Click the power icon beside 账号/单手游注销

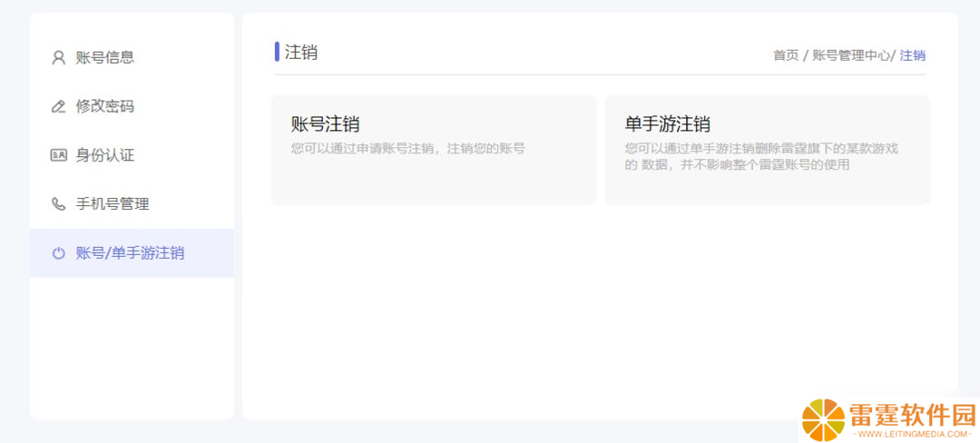click(58, 253)
